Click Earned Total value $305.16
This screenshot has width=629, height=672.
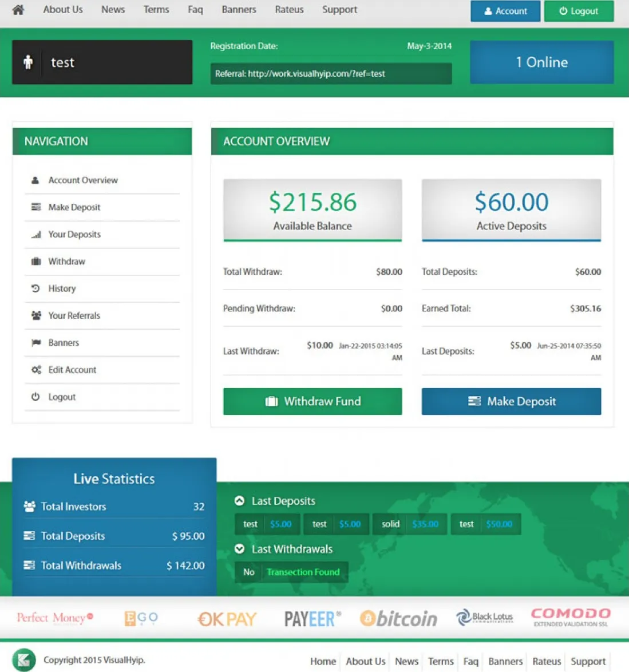coord(586,309)
